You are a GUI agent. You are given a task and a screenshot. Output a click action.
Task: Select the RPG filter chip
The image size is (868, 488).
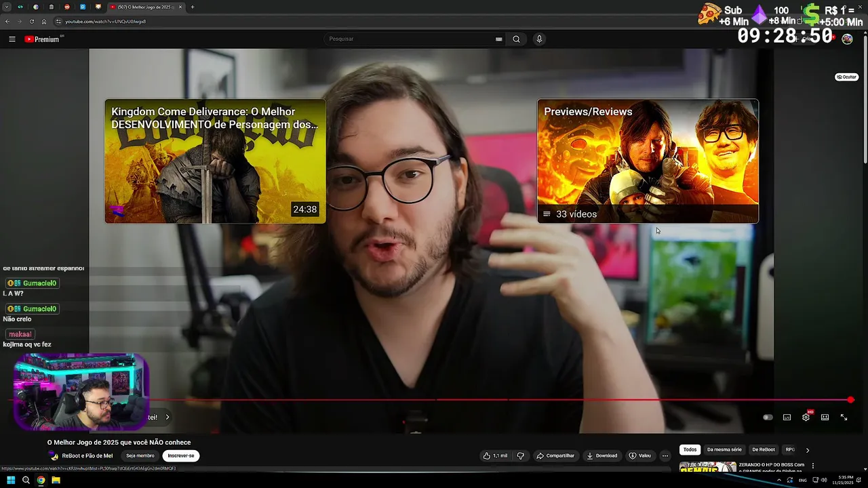pos(789,450)
